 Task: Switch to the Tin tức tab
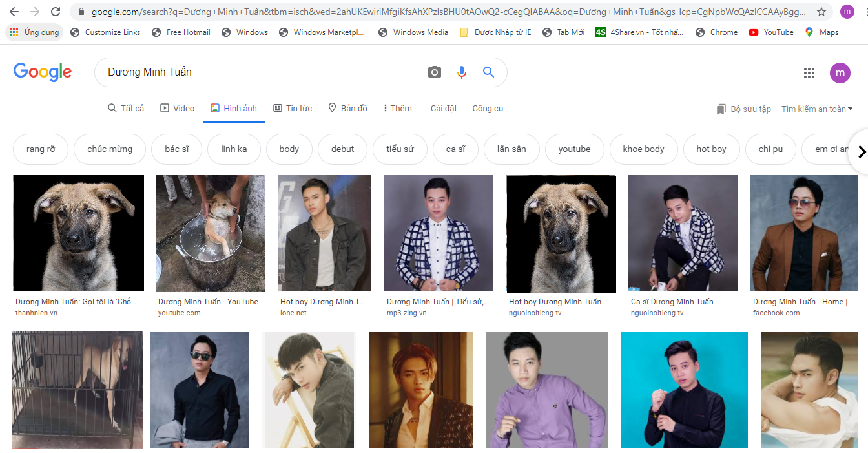pyautogui.click(x=293, y=108)
